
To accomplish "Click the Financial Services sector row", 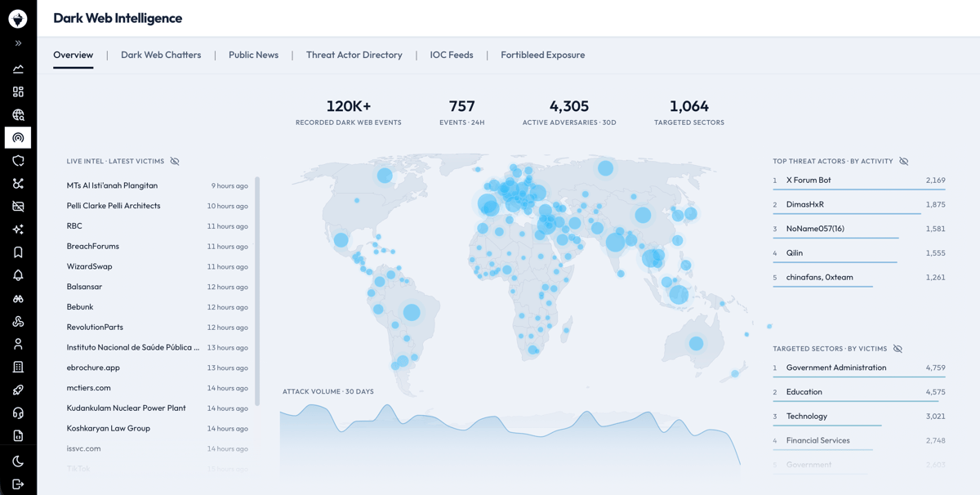I will click(859, 441).
